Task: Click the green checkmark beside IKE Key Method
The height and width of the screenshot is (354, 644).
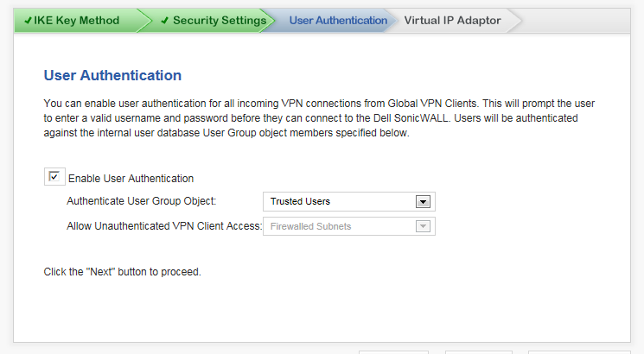Action: 28,20
